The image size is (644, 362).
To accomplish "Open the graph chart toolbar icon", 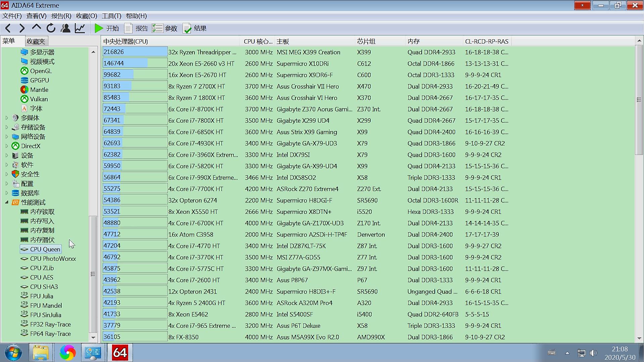I will pos(80,28).
